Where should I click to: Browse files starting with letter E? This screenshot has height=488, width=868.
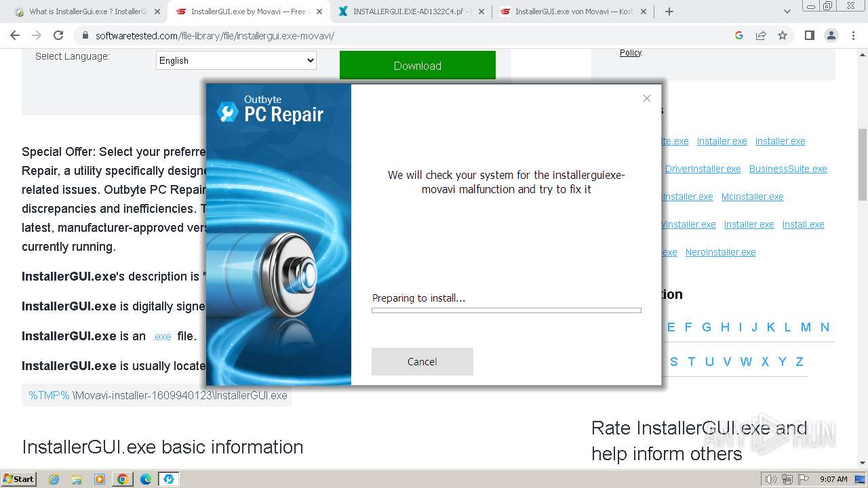(671, 327)
